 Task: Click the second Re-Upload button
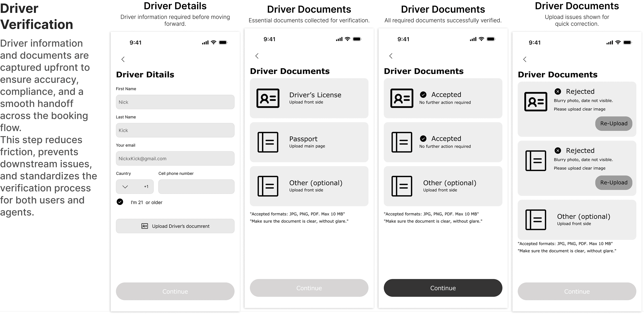(x=613, y=183)
